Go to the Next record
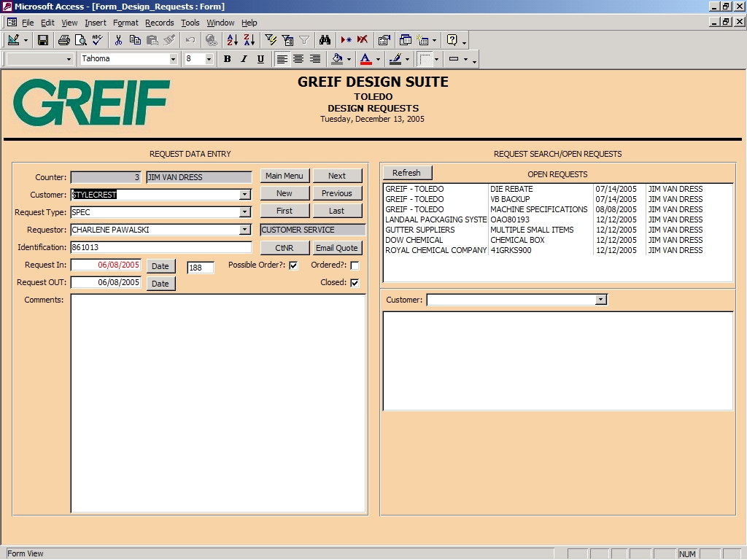Screen dimensions: 747x560 pos(337,176)
